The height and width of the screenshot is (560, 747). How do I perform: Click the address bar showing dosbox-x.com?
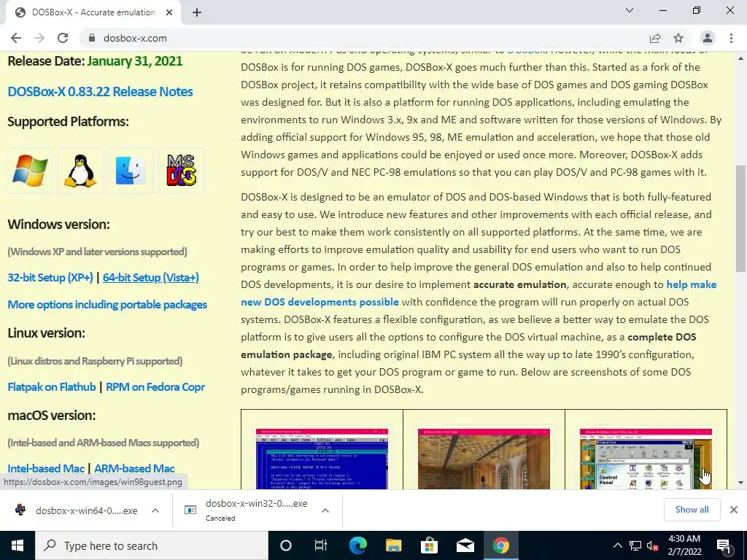pos(362,38)
